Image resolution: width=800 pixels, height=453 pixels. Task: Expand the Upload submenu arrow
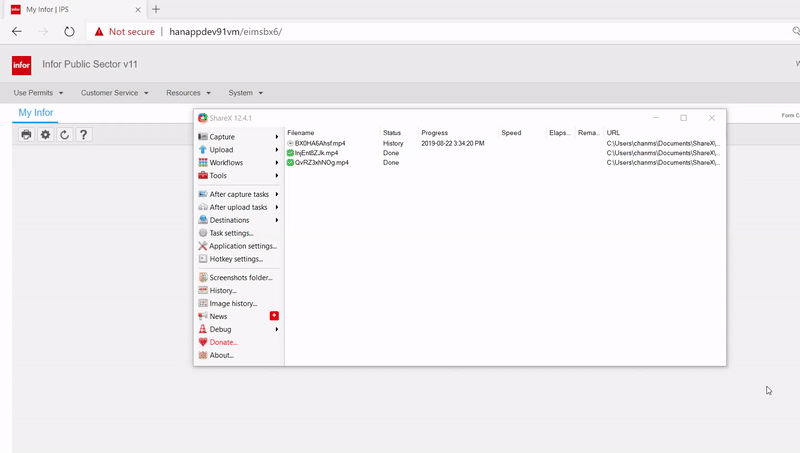point(277,149)
